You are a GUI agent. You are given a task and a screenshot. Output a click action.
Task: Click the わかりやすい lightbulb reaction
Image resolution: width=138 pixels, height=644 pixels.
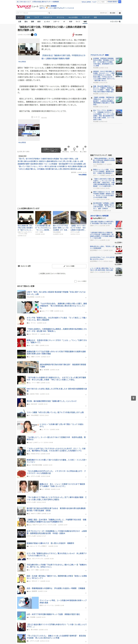click(x=74, y=149)
